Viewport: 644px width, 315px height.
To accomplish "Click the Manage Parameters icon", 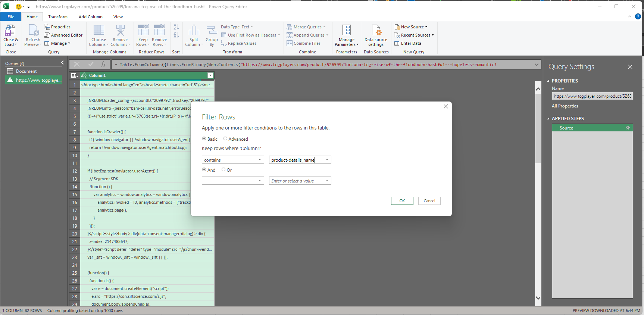I will pos(347,31).
